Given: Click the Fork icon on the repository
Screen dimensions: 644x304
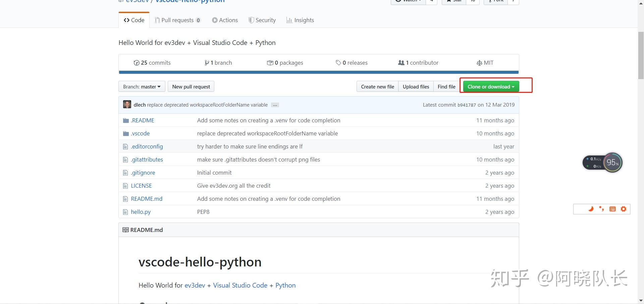Looking at the screenshot, I should (491, 1).
